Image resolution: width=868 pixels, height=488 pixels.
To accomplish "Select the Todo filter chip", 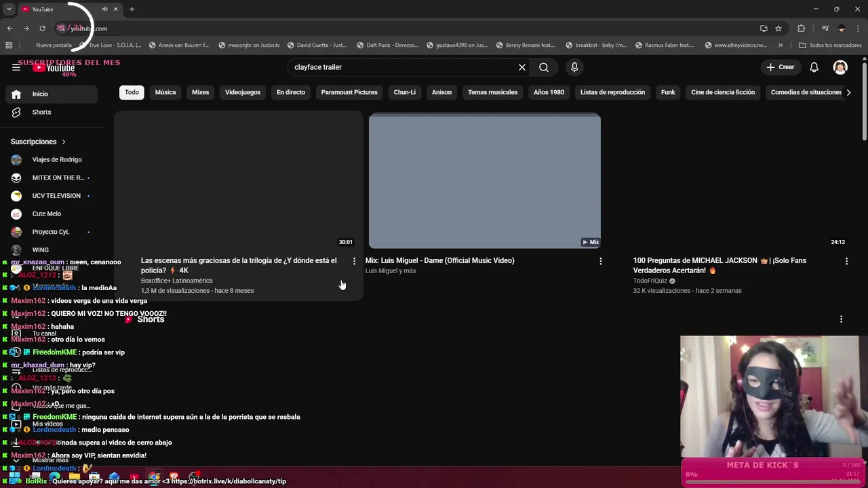I will 132,92.
